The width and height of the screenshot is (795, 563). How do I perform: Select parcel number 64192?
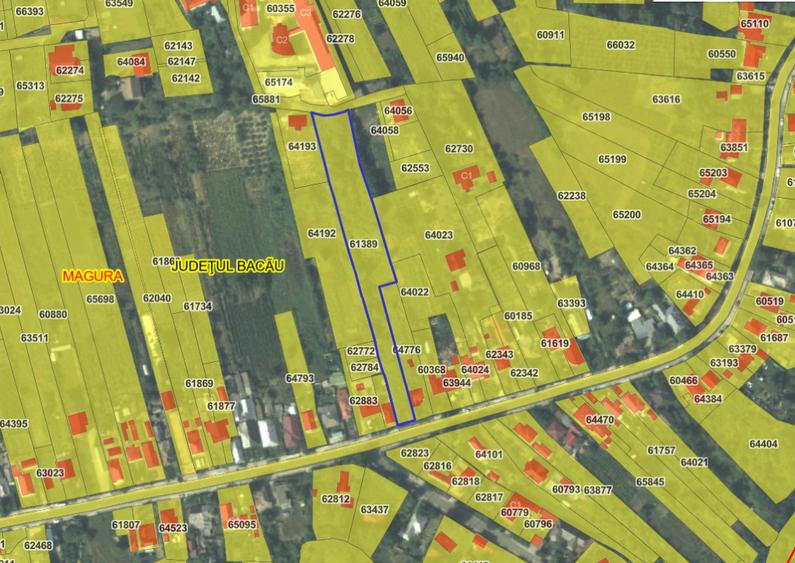tap(321, 233)
